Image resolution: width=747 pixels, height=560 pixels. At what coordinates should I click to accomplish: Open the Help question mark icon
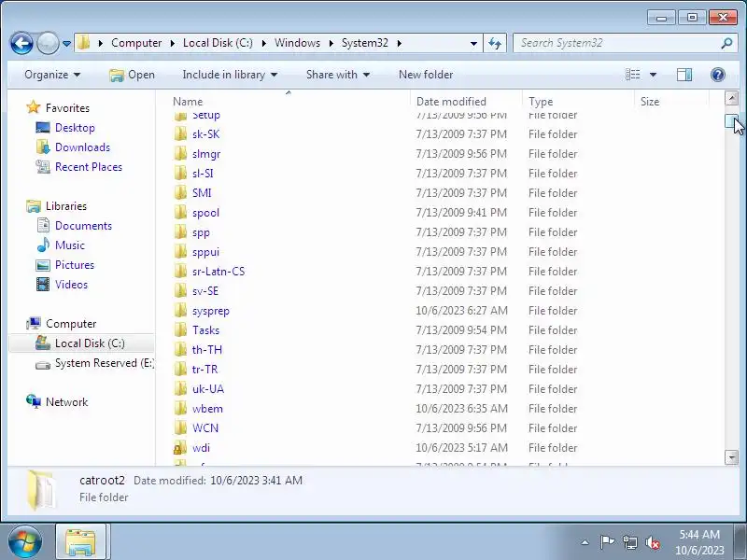(x=717, y=75)
